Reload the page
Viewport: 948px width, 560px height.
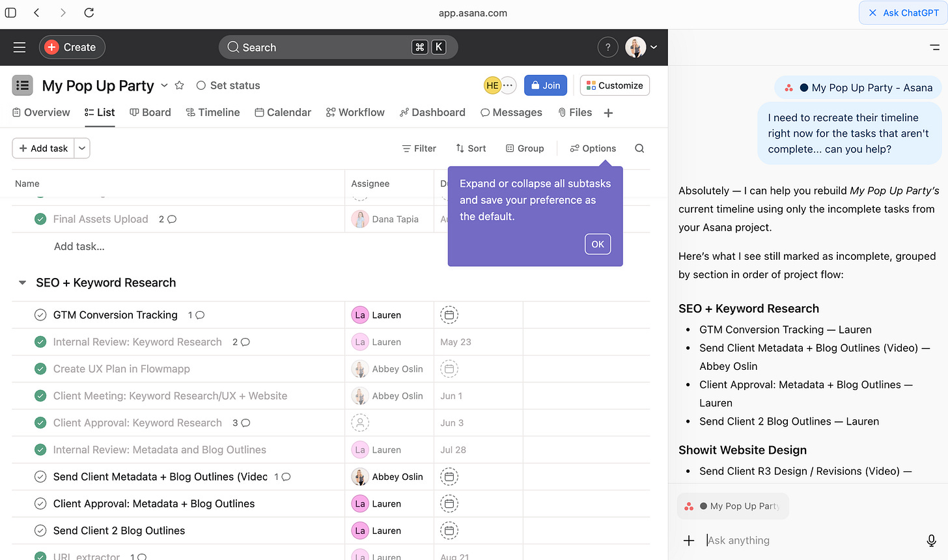[x=89, y=12]
